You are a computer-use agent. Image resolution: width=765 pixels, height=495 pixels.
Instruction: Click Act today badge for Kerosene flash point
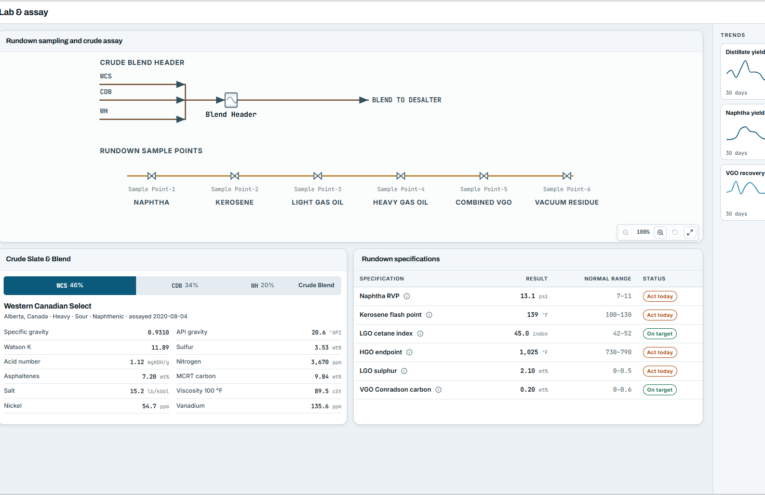point(660,315)
